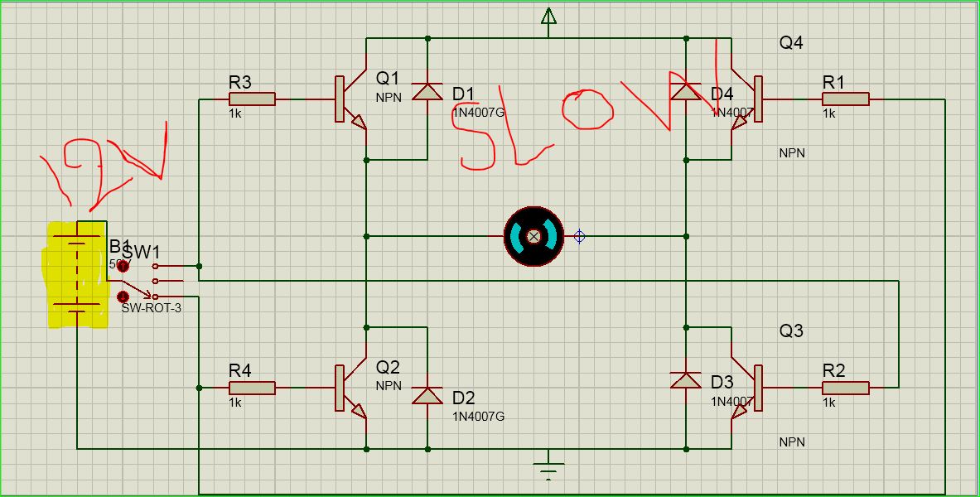
Task: Select the Q3 NPN transistor symbol
Action: point(747,388)
